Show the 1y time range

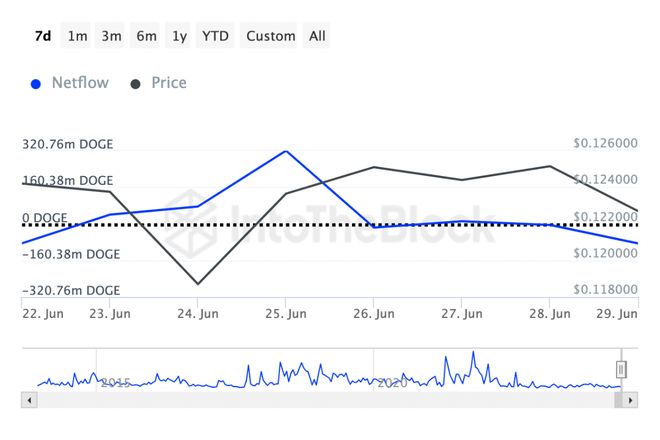click(179, 36)
